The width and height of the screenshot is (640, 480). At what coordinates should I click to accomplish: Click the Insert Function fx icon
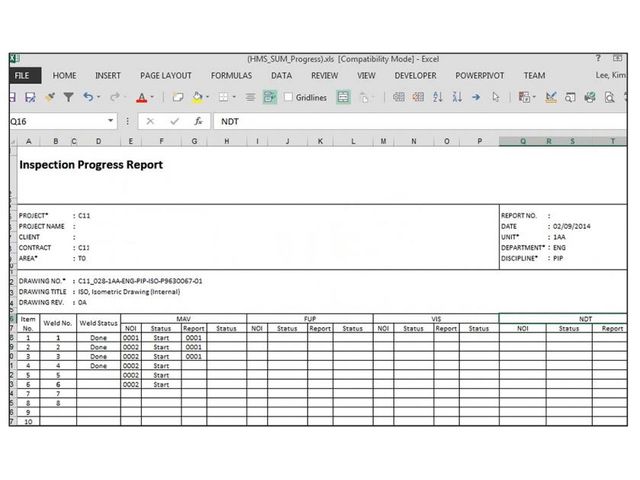pos(198,121)
